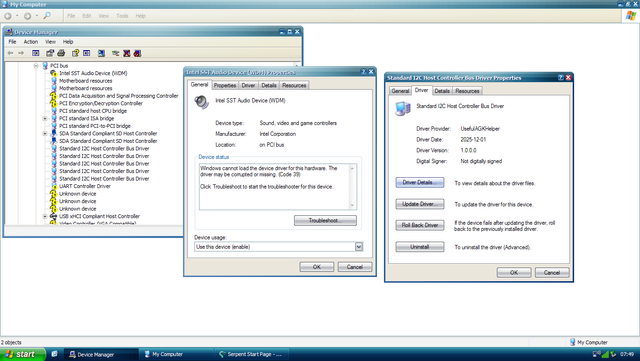Switch to My Computer taskbar button
The width and height of the screenshot is (640, 361).
coord(176,354)
